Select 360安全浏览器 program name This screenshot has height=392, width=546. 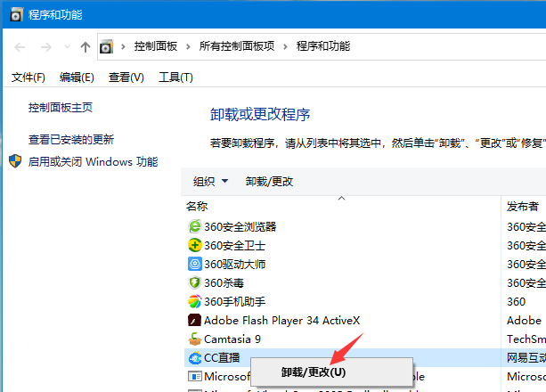(240, 227)
